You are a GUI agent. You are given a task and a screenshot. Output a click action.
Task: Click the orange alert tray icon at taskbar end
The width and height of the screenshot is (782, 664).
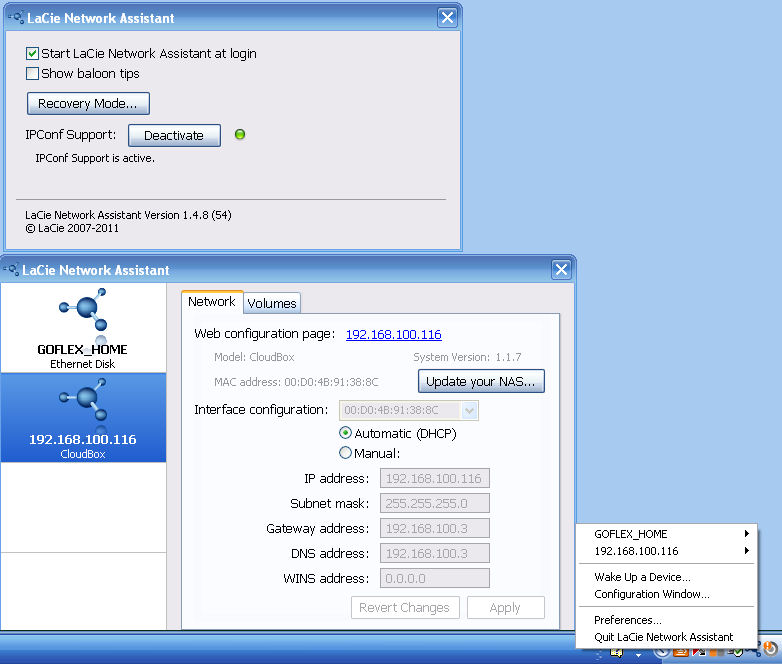pyautogui.click(x=772, y=649)
